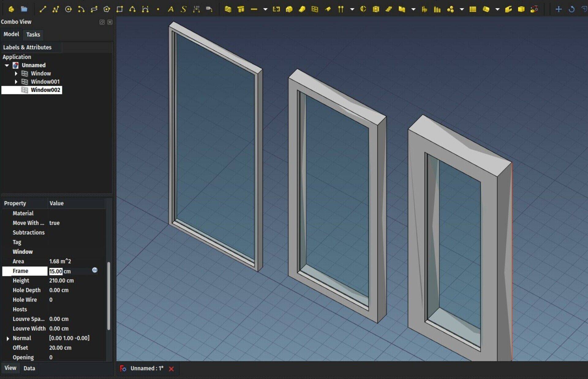Select the Dimension tool
This screenshot has width=588, height=379.
(x=196, y=9)
